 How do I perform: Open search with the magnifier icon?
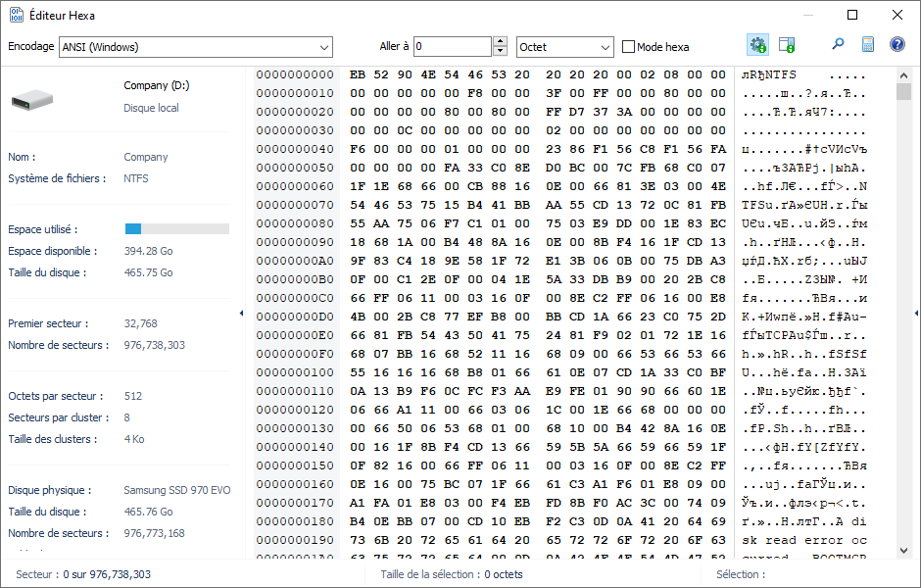[x=838, y=45]
